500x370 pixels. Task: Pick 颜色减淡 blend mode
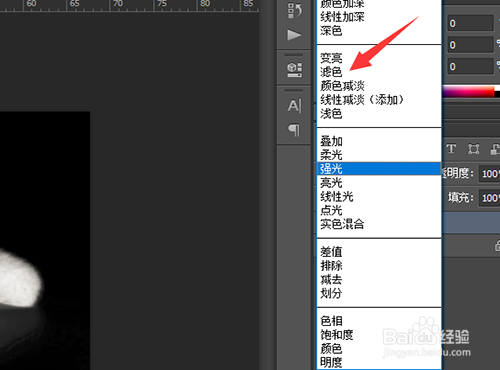pyautogui.click(x=379, y=86)
